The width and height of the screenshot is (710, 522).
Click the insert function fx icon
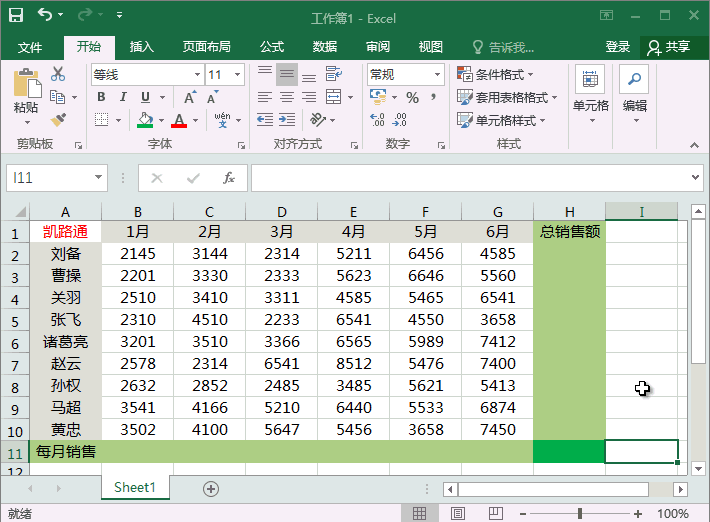(x=229, y=178)
